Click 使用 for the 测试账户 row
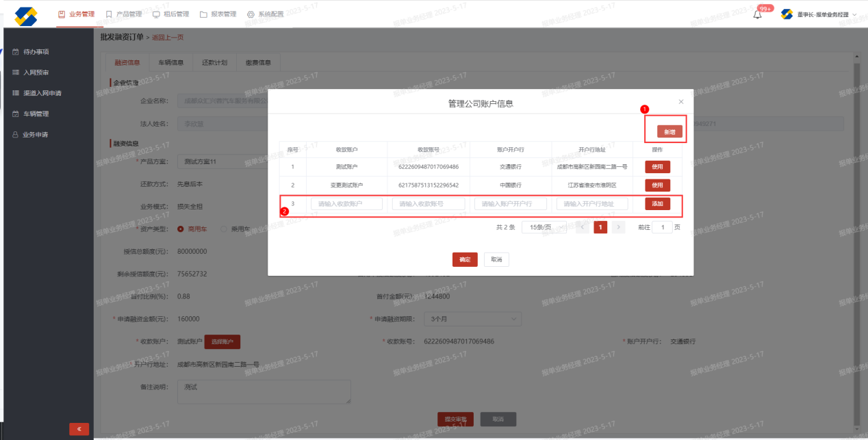 click(x=657, y=166)
